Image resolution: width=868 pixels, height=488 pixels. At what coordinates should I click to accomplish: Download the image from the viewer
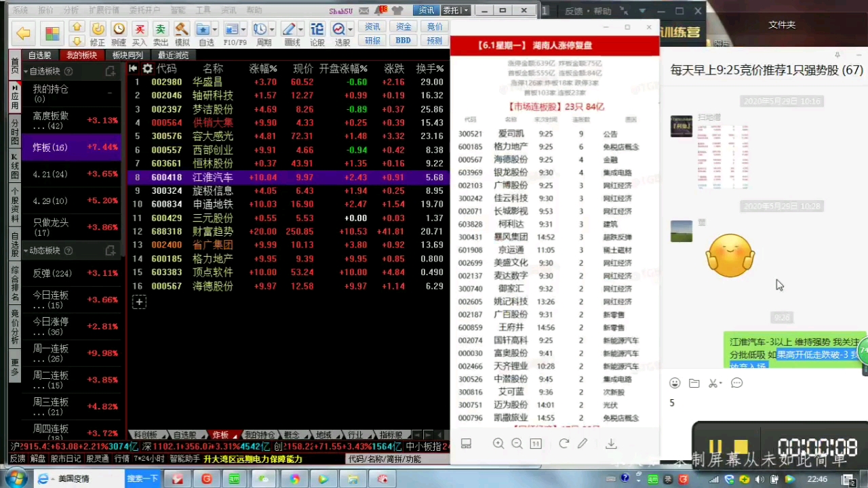click(611, 443)
